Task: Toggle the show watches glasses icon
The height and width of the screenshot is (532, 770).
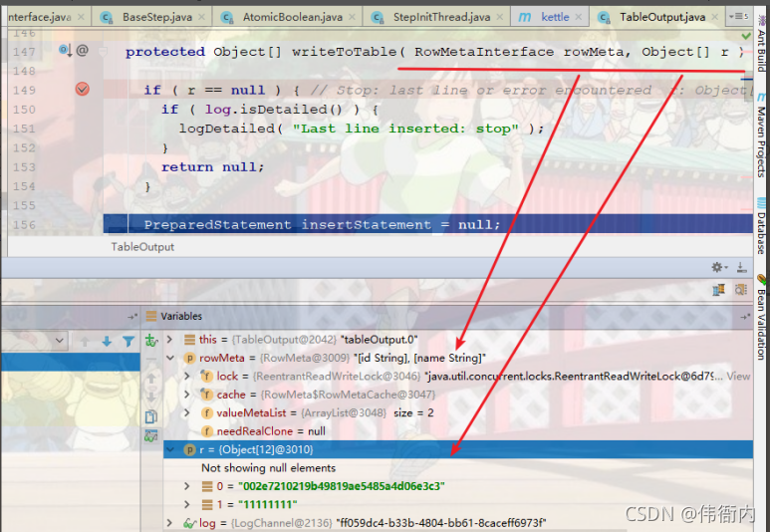Action: click(x=151, y=435)
